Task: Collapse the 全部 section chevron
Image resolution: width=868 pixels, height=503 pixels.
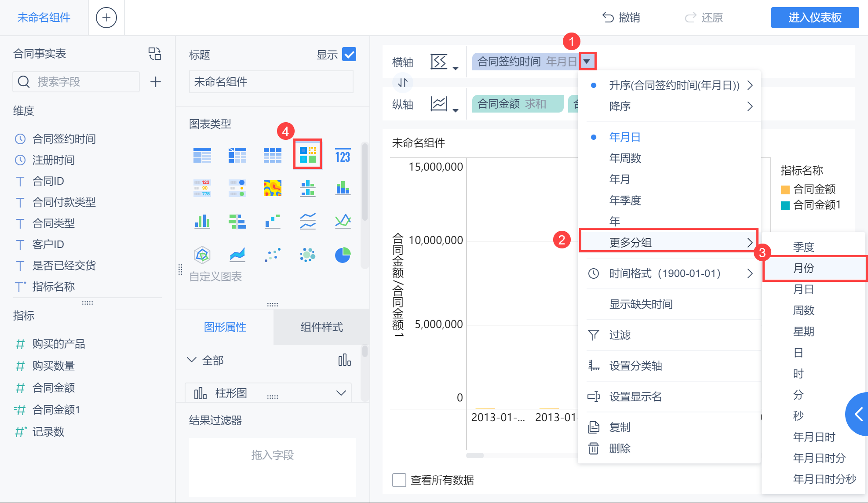Action: coord(191,360)
